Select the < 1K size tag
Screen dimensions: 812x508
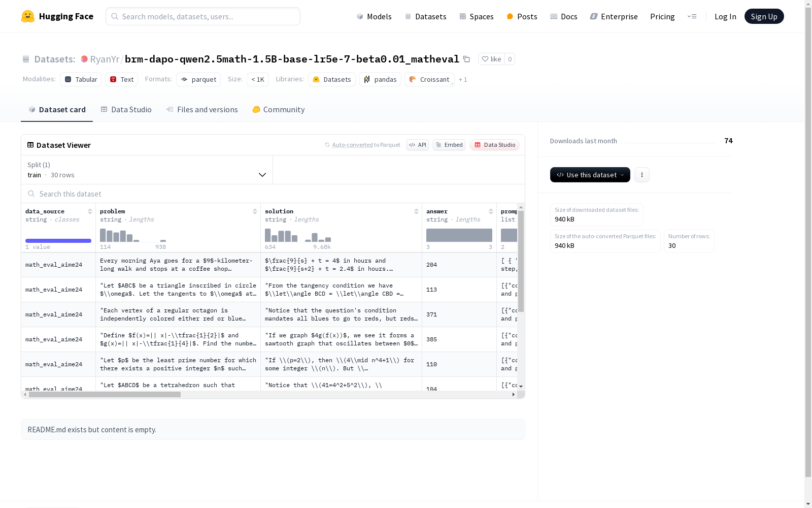click(258, 79)
